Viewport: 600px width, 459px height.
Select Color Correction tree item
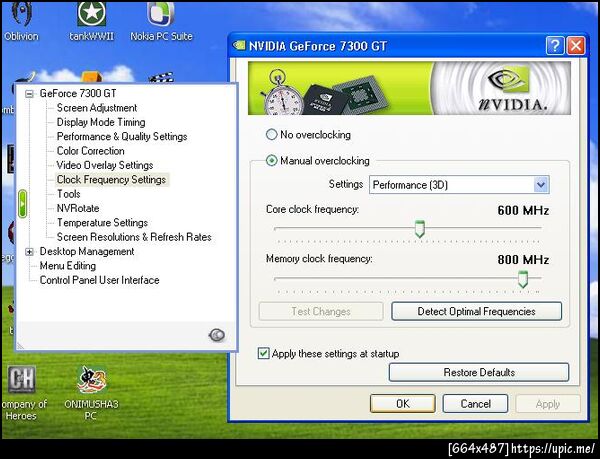click(x=90, y=151)
